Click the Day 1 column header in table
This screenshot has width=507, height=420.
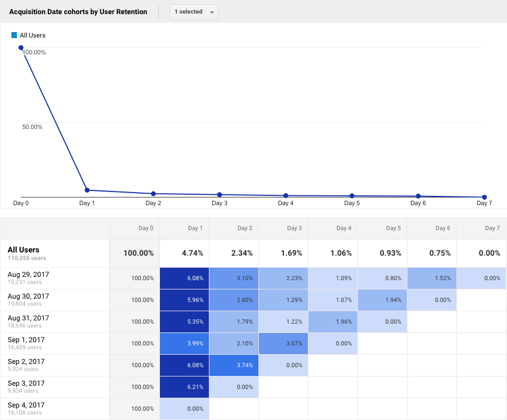184,228
